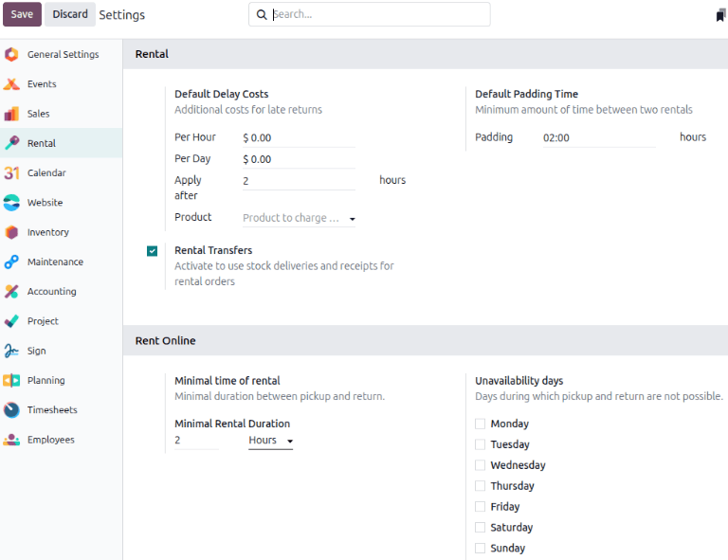
Task: Click the bookmark icon at top right
Action: tap(720, 15)
